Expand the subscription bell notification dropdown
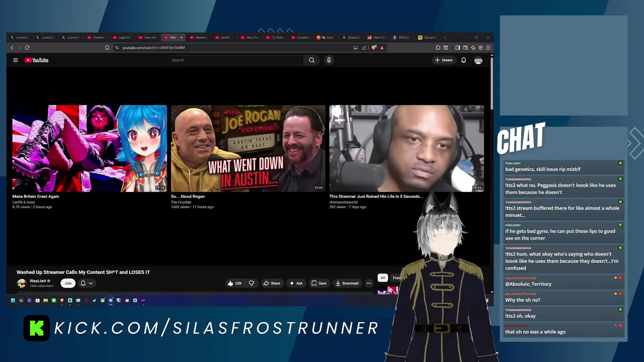This screenshot has width=644, height=362. point(91,283)
